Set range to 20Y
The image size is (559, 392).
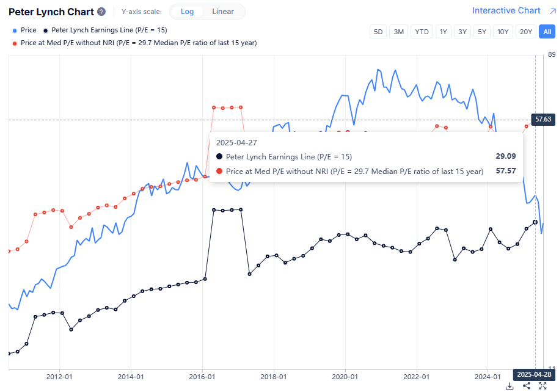pyautogui.click(x=525, y=32)
